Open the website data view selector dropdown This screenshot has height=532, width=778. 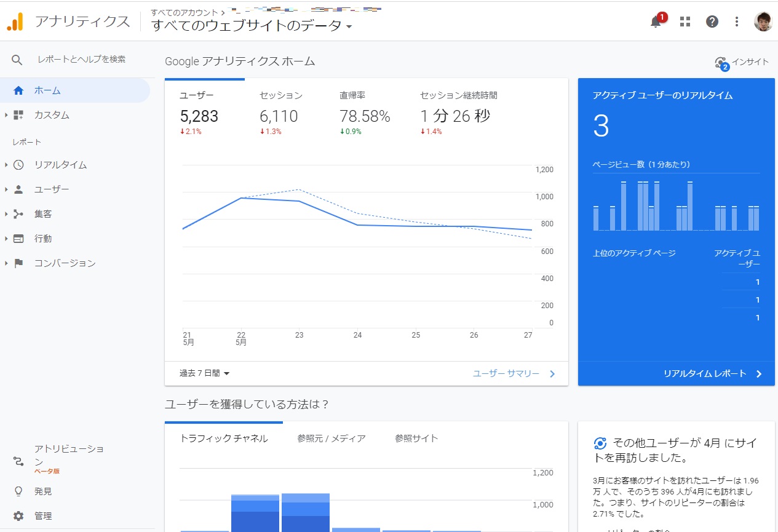tap(252, 26)
